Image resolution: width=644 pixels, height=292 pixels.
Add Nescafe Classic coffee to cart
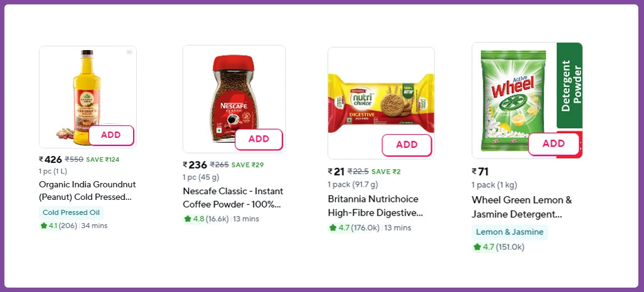tap(259, 139)
